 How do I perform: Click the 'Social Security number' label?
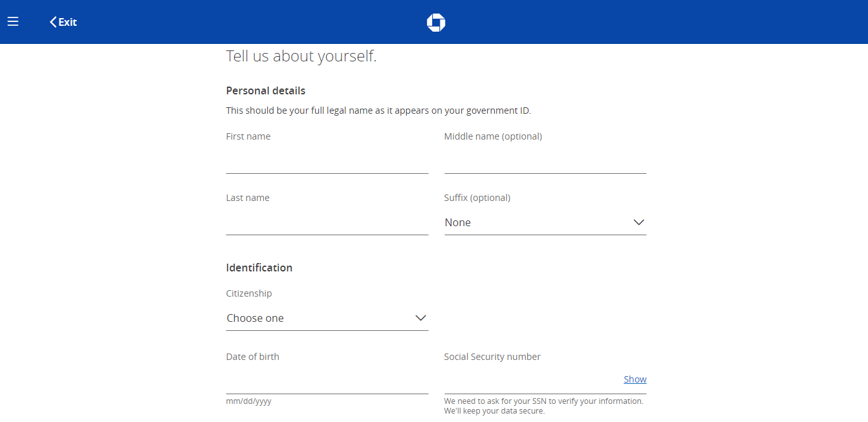pyautogui.click(x=492, y=357)
